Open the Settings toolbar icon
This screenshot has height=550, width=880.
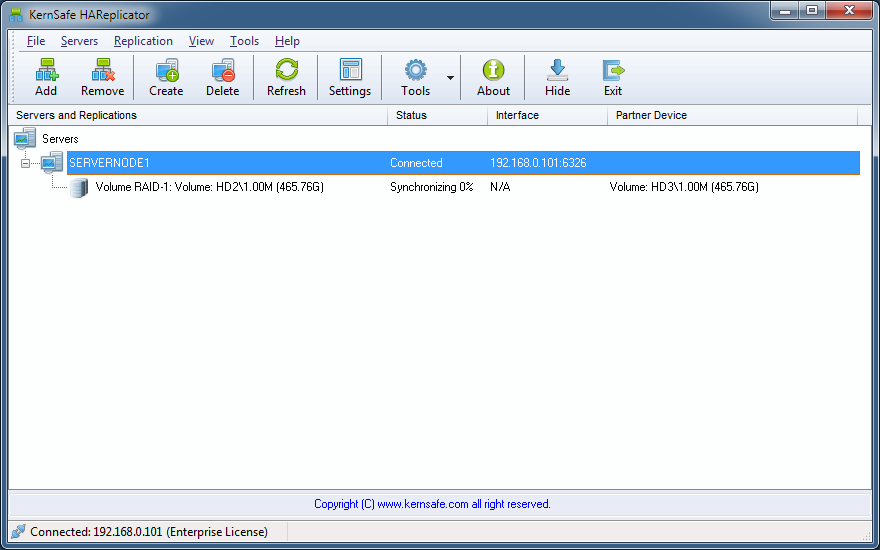[x=351, y=70]
